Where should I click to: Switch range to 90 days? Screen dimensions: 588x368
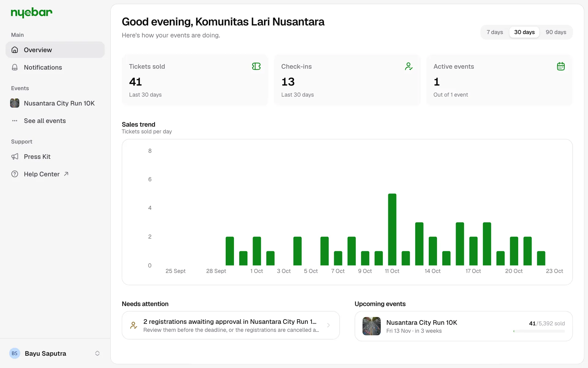click(x=556, y=32)
